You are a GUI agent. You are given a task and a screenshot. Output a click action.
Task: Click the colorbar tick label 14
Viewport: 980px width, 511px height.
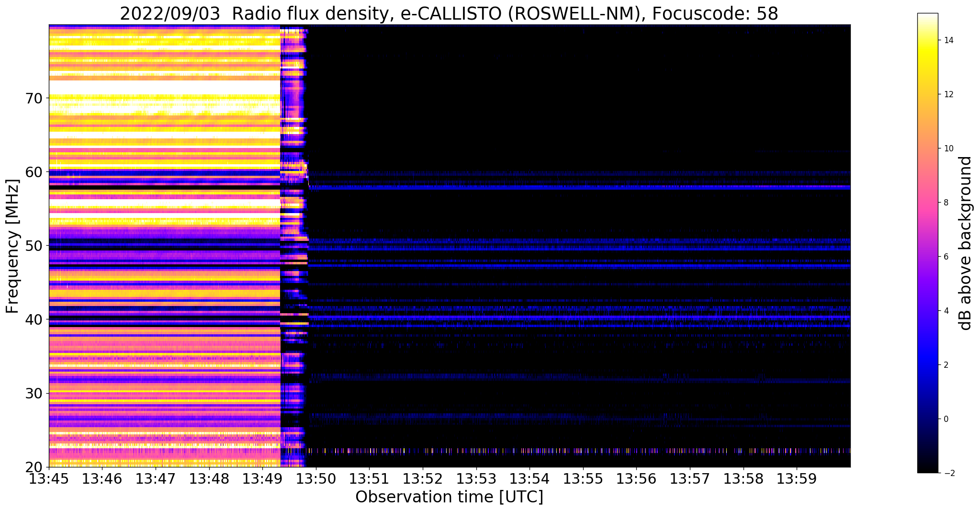coord(948,40)
